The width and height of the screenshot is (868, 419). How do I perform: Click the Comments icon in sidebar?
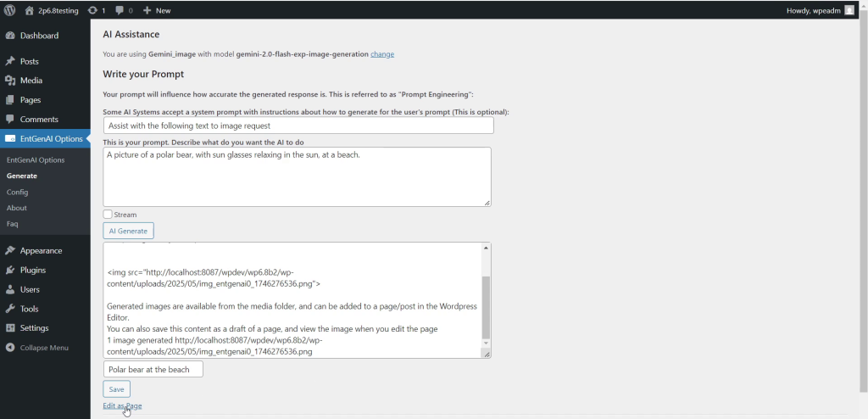(x=10, y=119)
